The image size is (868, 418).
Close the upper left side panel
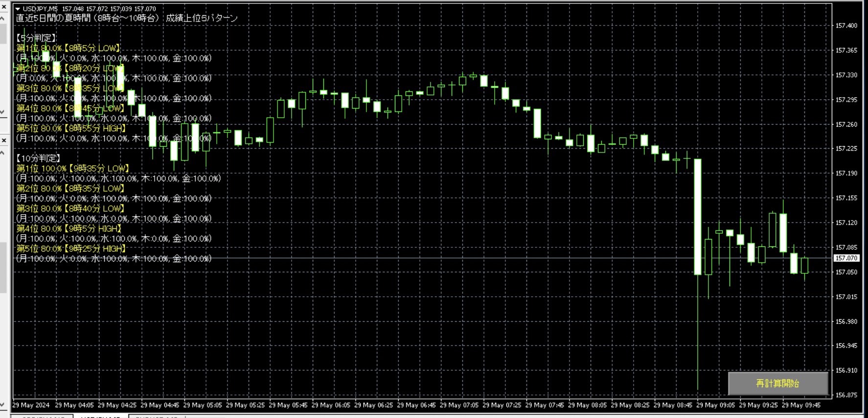coord(3,6)
